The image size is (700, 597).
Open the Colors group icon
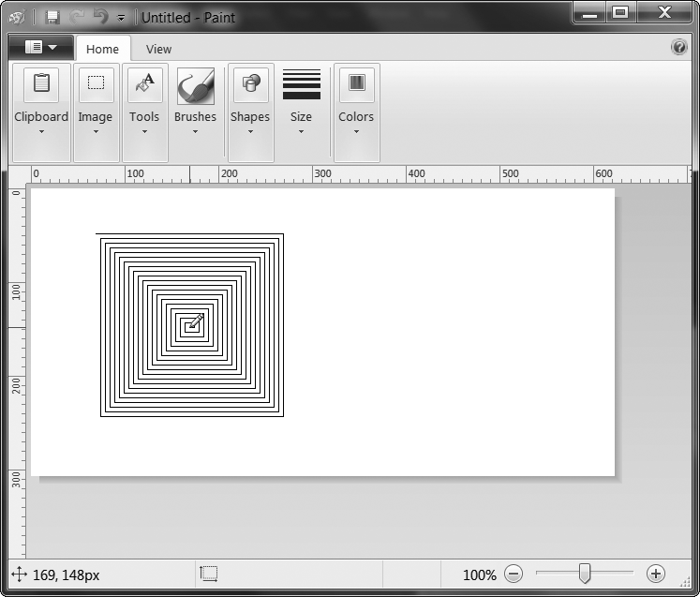(x=357, y=84)
